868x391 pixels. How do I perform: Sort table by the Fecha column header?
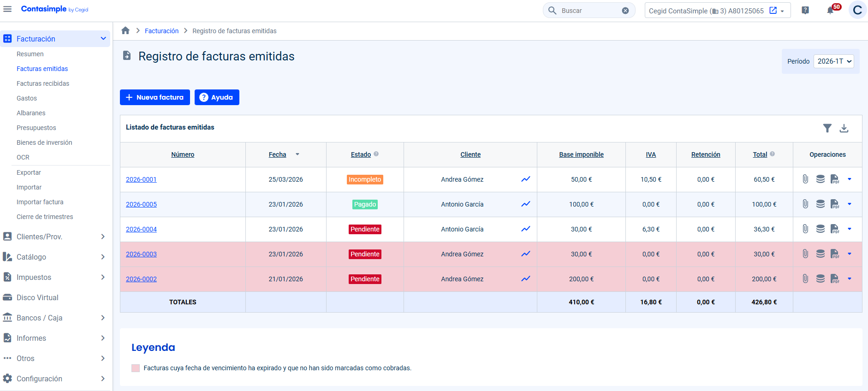278,154
